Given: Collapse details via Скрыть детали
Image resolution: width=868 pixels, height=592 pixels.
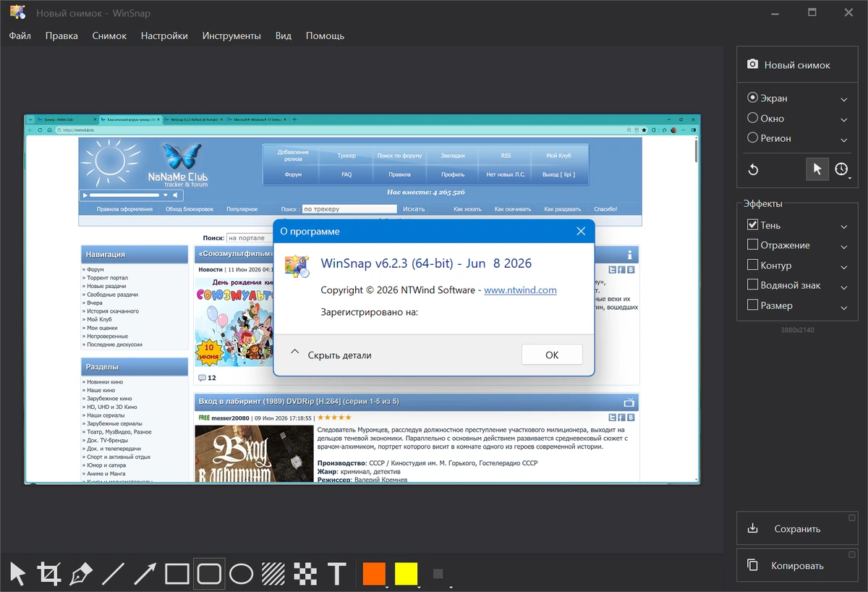Looking at the screenshot, I should coord(331,355).
